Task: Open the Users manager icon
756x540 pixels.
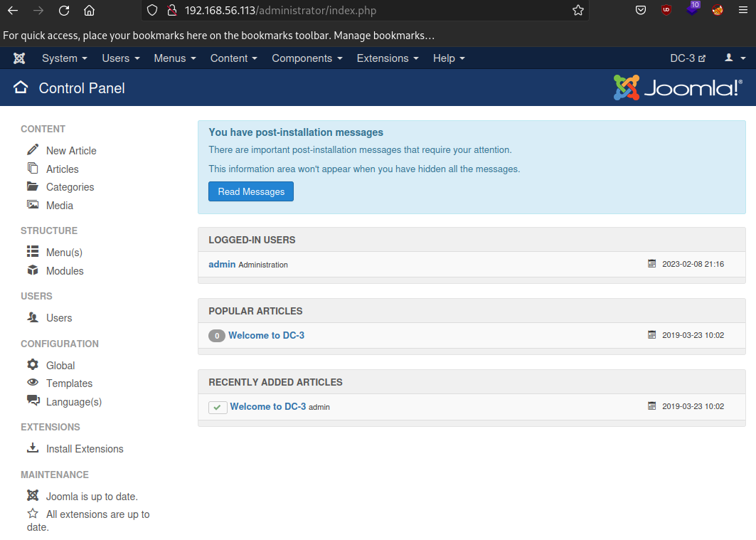Action: (x=33, y=317)
